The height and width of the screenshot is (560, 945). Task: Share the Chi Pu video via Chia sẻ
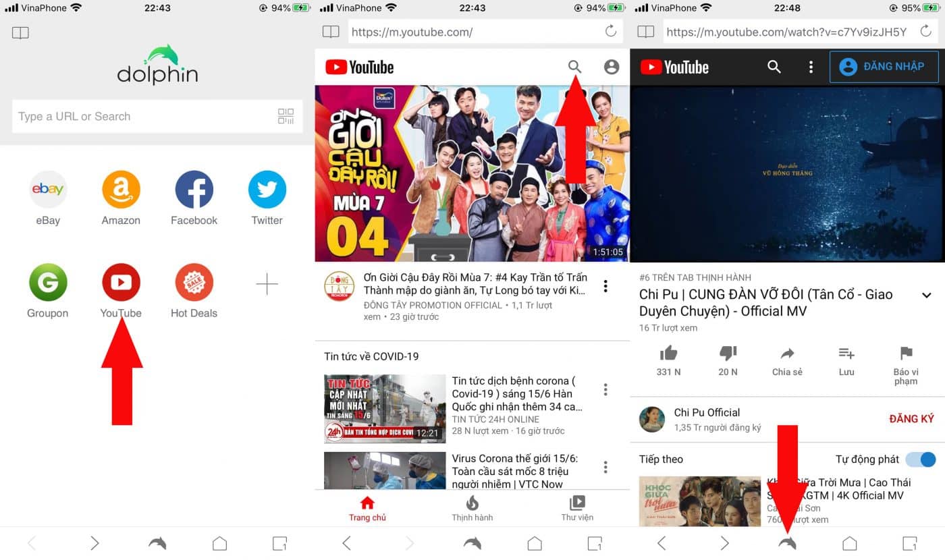(x=786, y=358)
